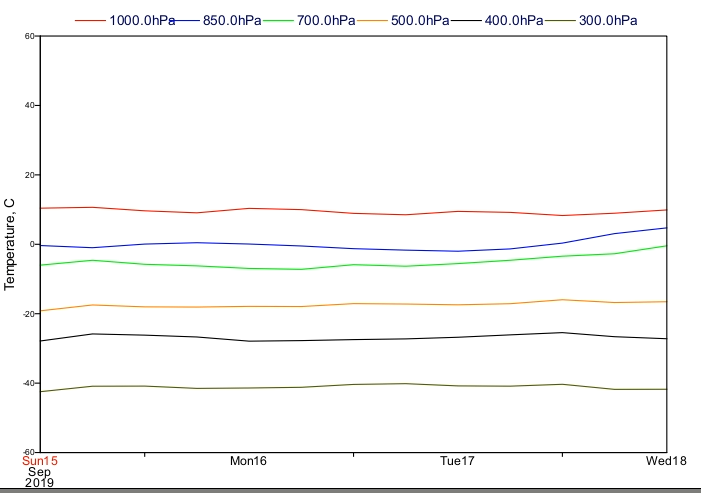Click the Sun15 date label
This screenshot has height=493, width=701.
40,461
